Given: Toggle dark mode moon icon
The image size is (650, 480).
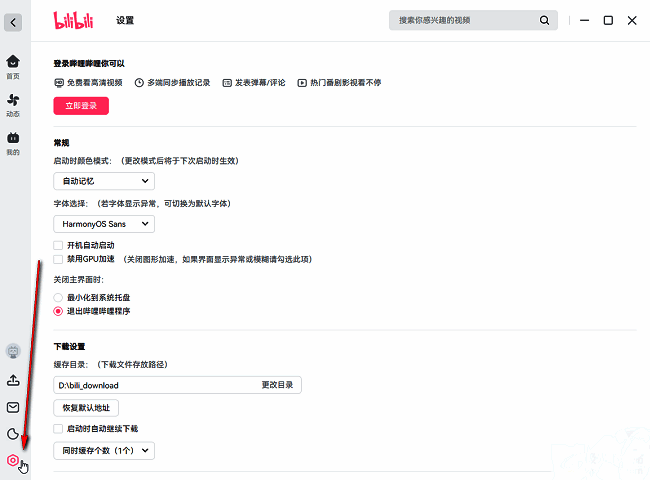Looking at the screenshot, I should (x=13, y=434).
